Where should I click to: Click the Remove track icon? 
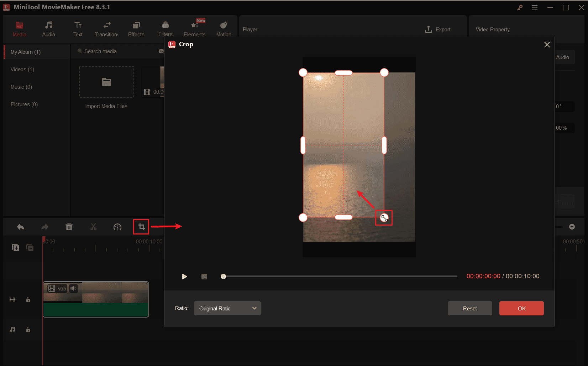point(30,247)
